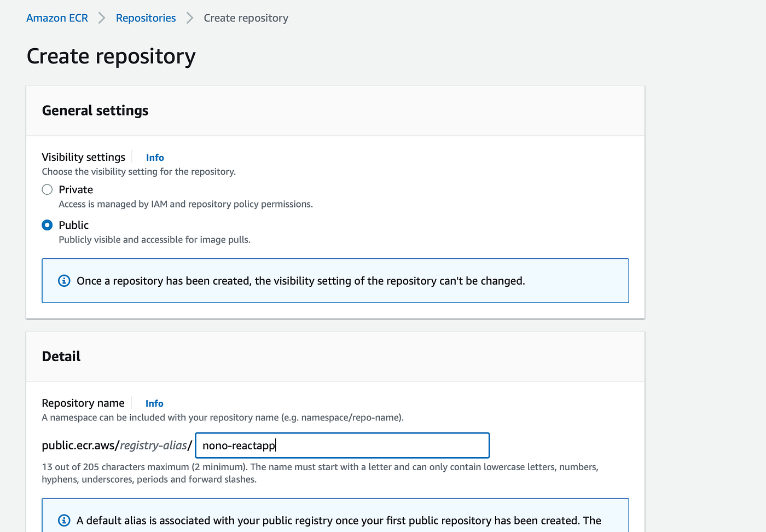This screenshot has width=766, height=532.
Task: Click the public.ecr.aws/registry-alias/ prefix text
Action: 117,446
